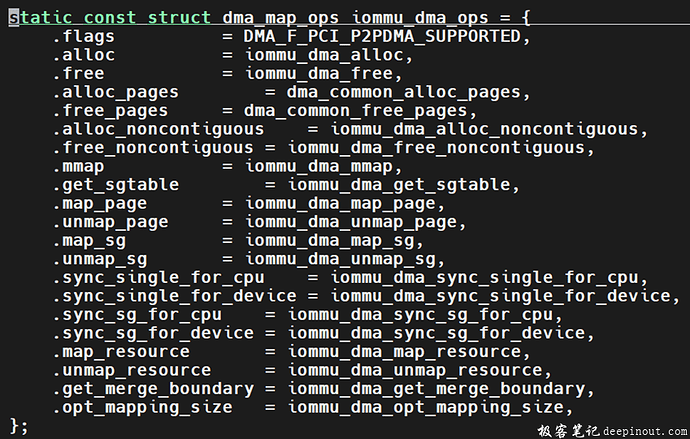Click the DMA_F_PCI_P2PDMA_SUPPORTED flag value
Viewport: 690px width, 439px height.
coord(381,37)
